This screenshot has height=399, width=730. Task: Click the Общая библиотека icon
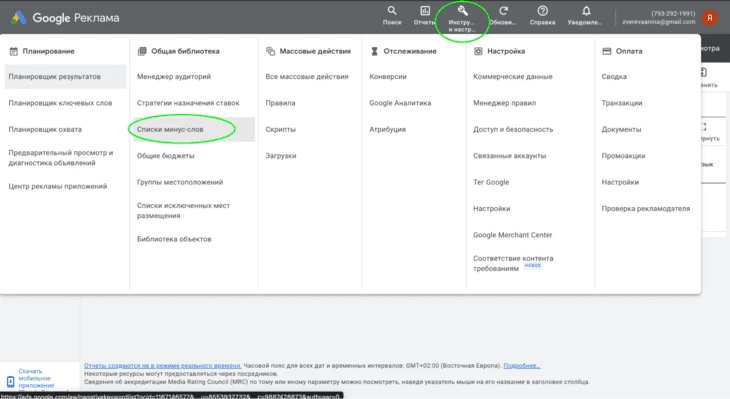tap(142, 51)
